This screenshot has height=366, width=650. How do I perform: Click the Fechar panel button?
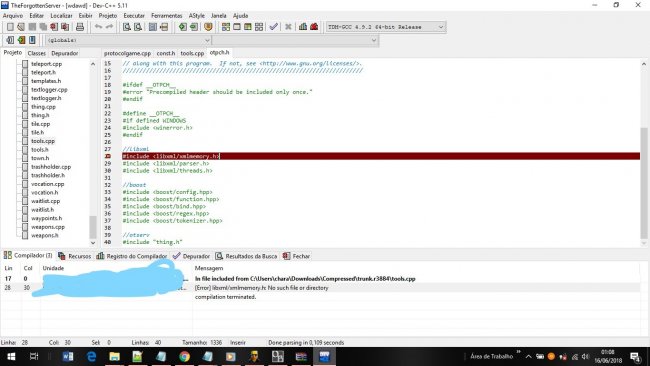click(296, 256)
